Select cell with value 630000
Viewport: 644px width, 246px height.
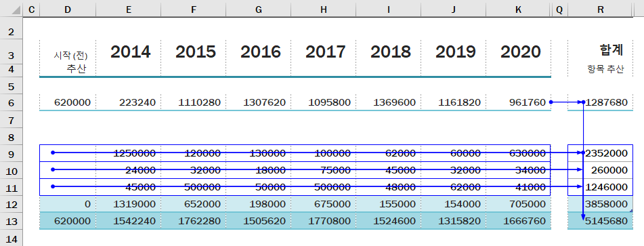coord(518,154)
